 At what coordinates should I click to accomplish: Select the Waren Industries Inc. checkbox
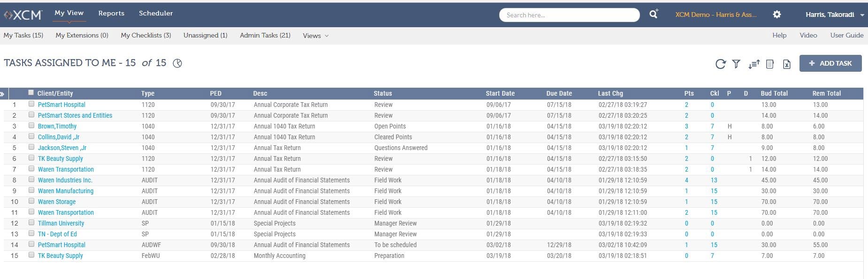click(31, 180)
